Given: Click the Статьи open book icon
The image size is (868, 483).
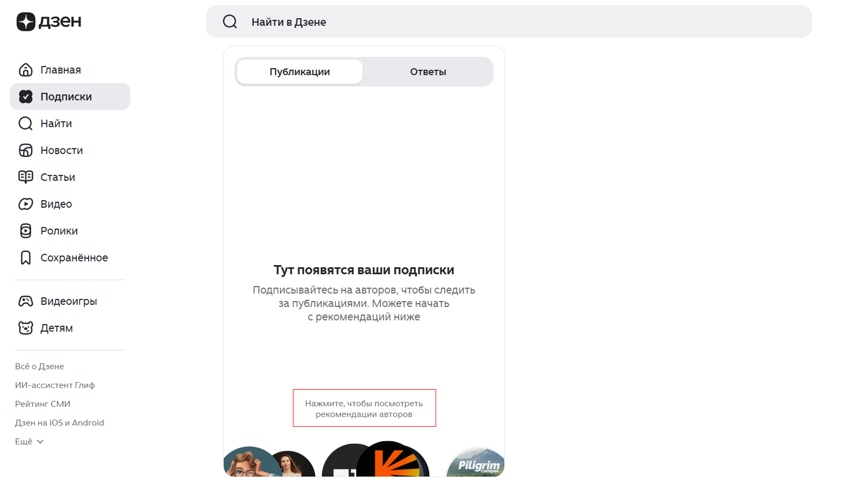Looking at the screenshot, I should (x=26, y=177).
